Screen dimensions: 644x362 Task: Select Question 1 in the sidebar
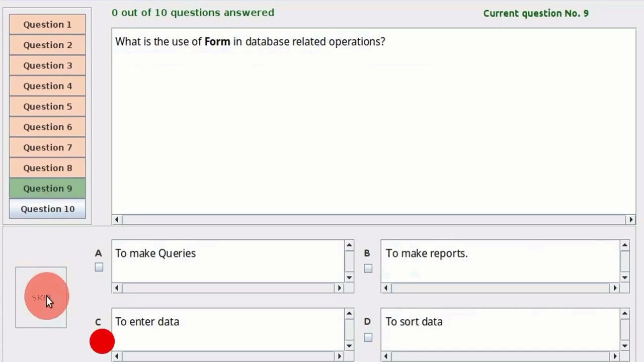(47, 25)
